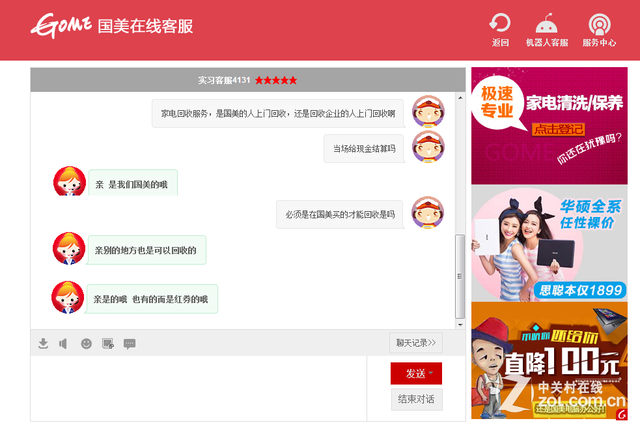Click user avatar beside 家电回收服务 message
Screen dimensions: 640x423
428,111
